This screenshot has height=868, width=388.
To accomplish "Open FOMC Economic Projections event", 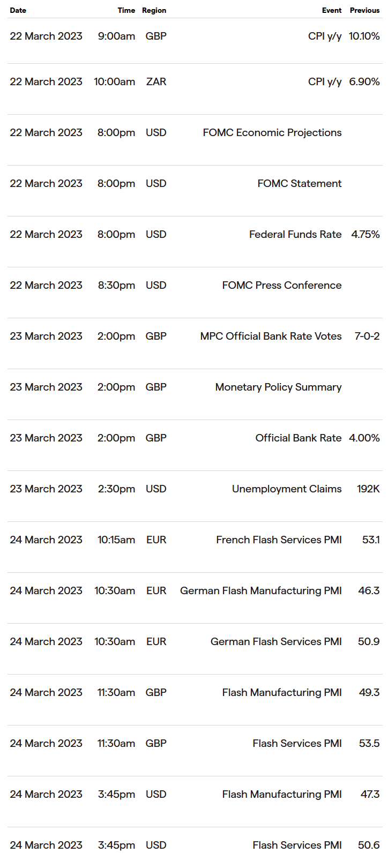I will pos(272,132).
